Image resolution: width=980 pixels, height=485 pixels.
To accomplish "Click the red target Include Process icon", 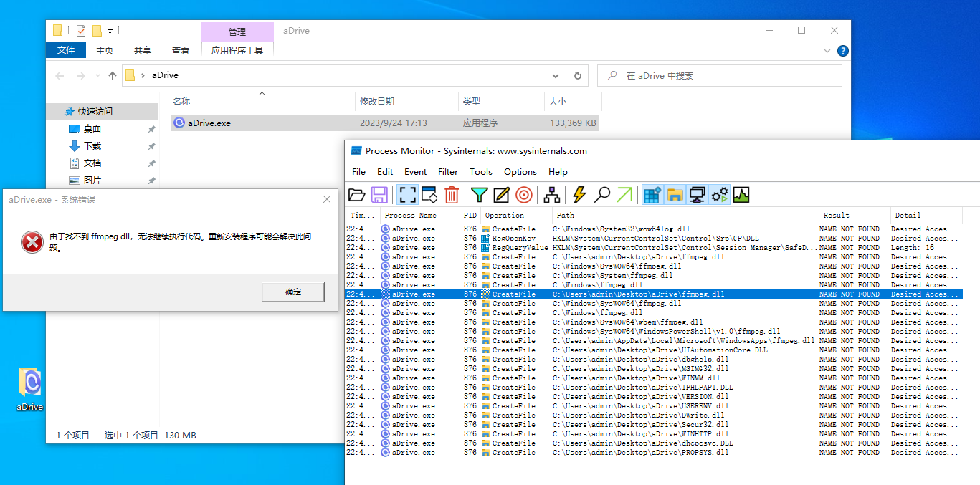I will click(524, 194).
